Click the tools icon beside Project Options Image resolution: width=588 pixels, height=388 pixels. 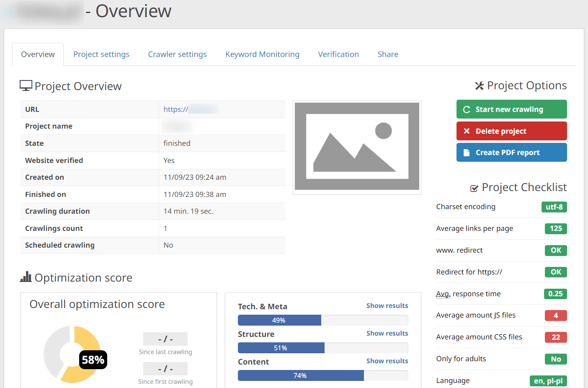pos(479,86)
